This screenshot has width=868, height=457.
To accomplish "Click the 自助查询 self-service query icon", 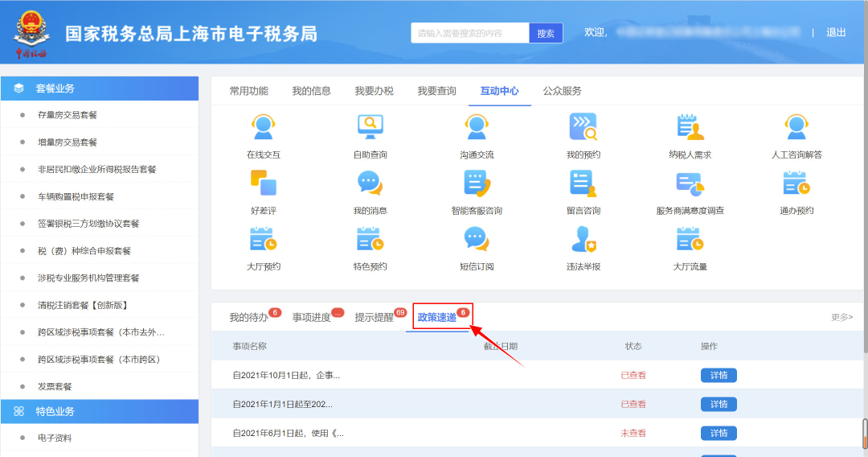I will tap(370, 127).
